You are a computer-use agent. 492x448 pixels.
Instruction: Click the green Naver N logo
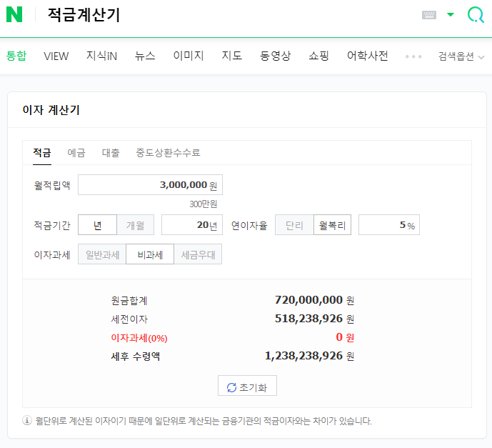coord(14,14)
